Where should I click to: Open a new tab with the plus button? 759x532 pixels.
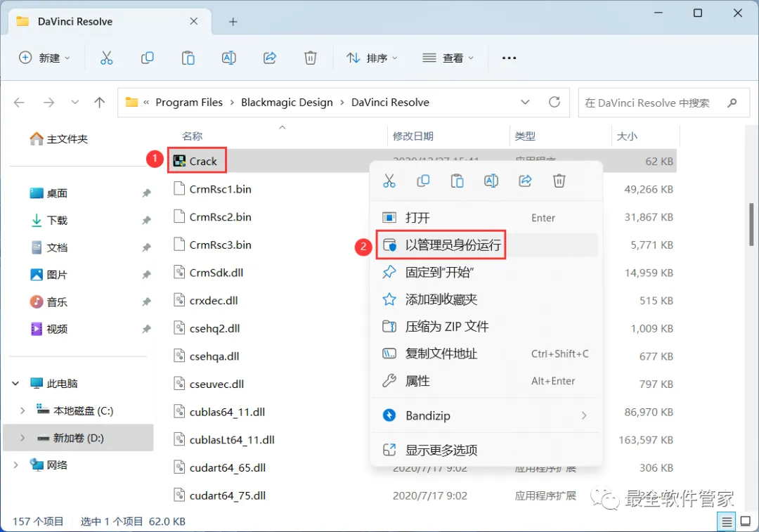click(x=233, y=22)
